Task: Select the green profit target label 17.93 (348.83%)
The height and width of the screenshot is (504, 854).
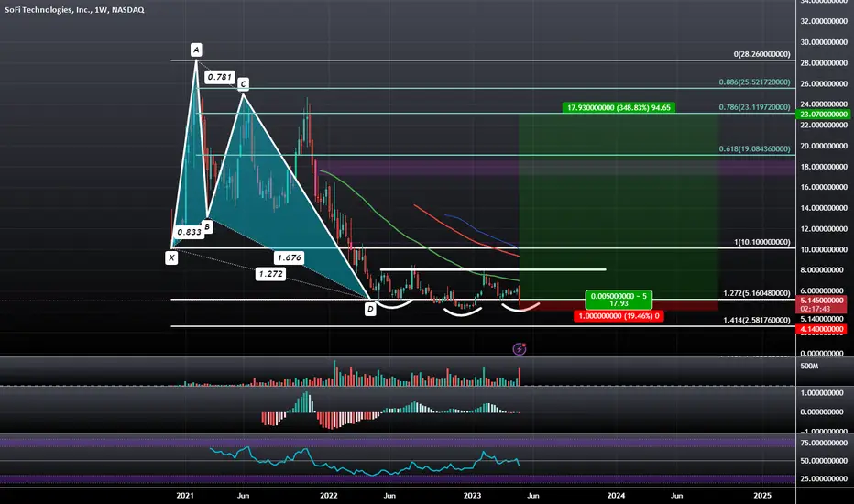Action: pos(619,108)
